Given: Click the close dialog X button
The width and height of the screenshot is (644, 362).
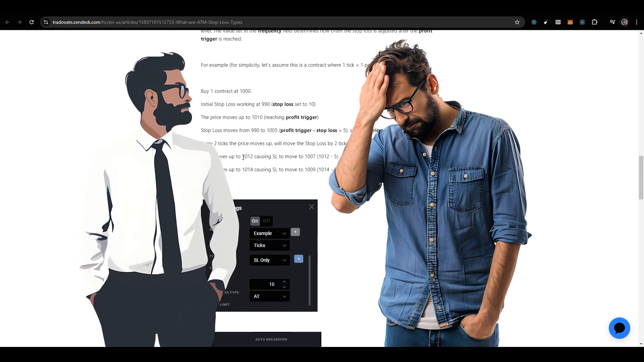Looking at the screenshot, I should point(311,206).
